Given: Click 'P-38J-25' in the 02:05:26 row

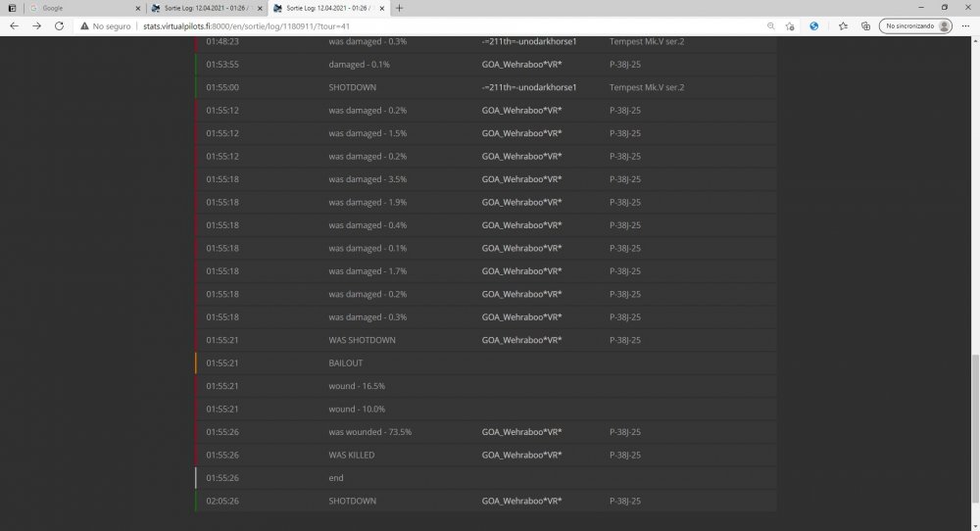Looking at the screenshot, I should tap(625, 501).
